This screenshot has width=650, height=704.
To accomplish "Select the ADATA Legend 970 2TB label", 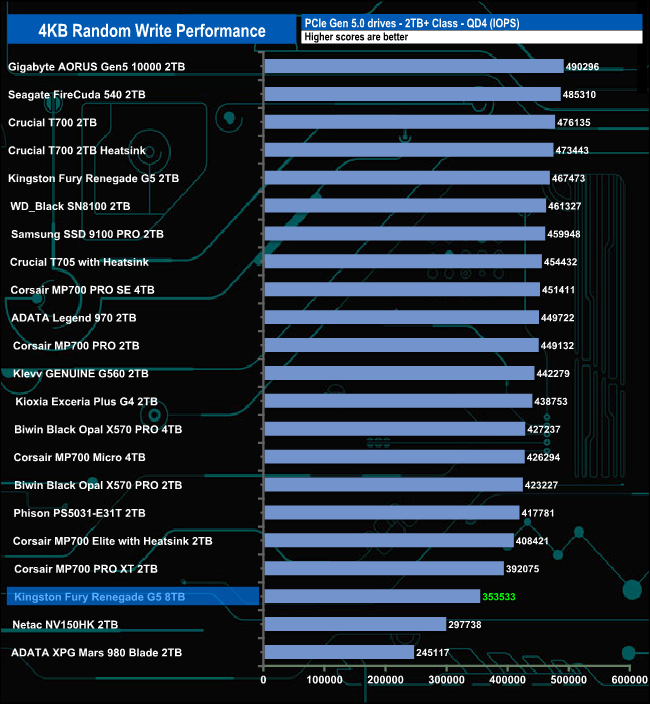I will coord(74,318).
